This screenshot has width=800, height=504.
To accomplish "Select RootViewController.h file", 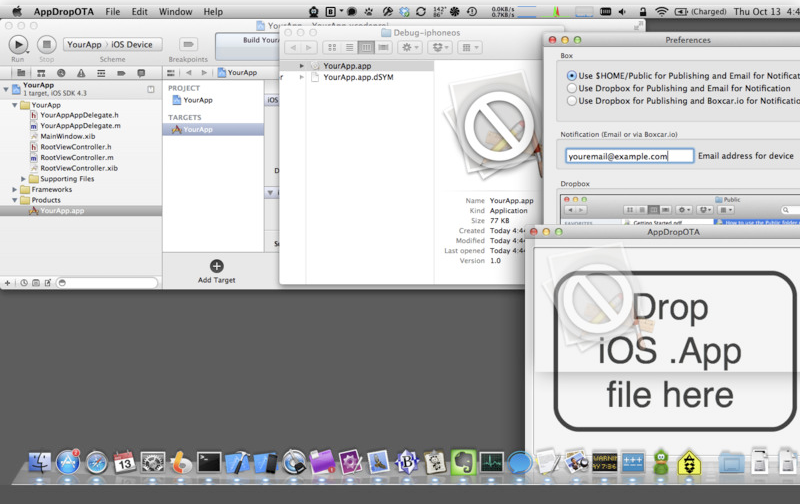I will coord(76,147).
